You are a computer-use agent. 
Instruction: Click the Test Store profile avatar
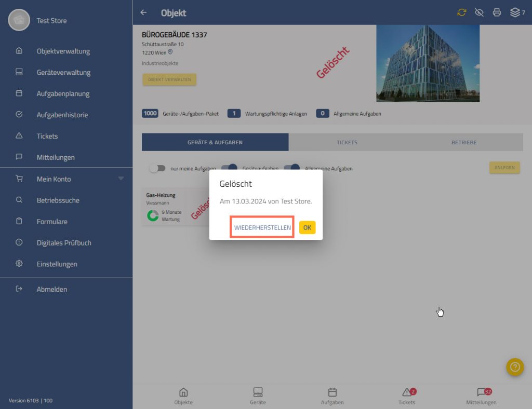pos(19,20)
